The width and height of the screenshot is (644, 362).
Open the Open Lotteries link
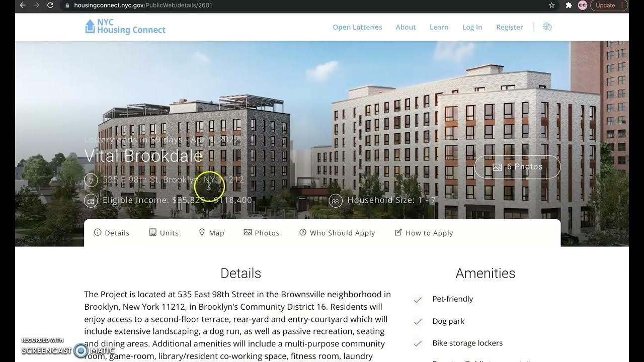[357, 27]
